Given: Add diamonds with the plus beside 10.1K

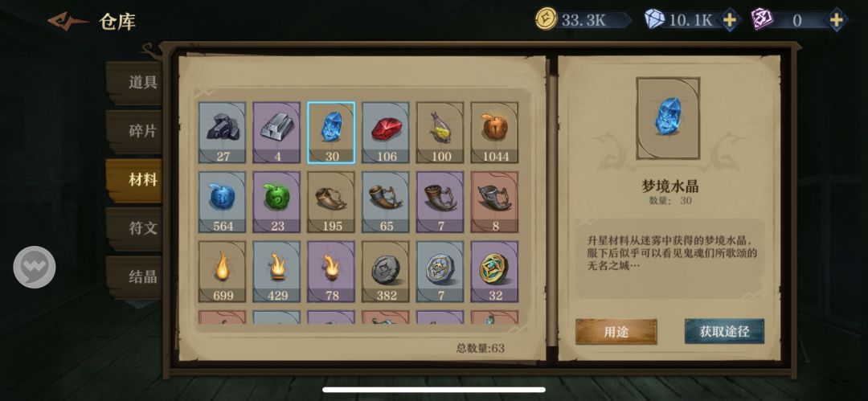Looking at the screenshot, I should pyautogui.click(x=730, y=21).
